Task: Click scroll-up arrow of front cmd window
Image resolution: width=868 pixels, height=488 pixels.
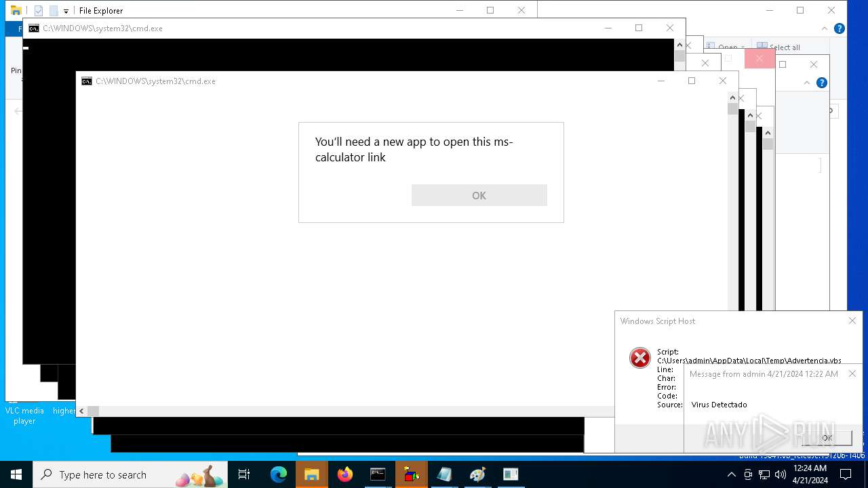Action: point(732,98)
